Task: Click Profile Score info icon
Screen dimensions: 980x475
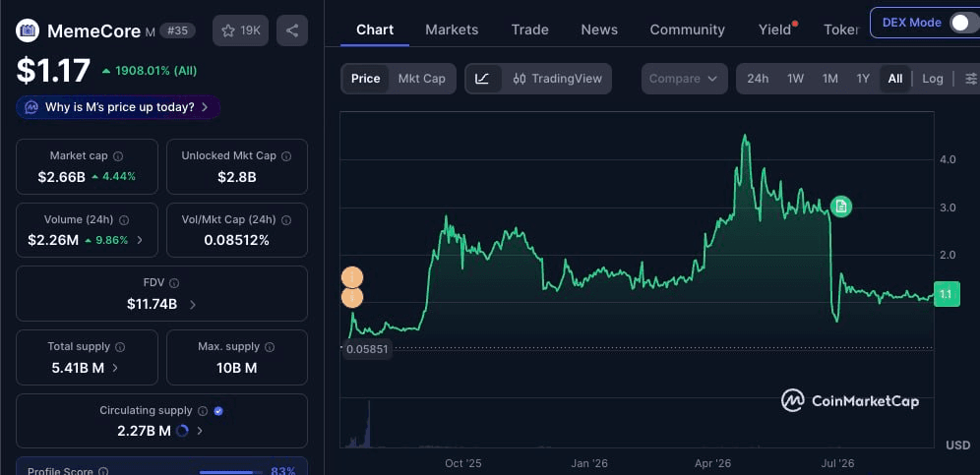Action: pyautogui.click(x=103, y=472)
